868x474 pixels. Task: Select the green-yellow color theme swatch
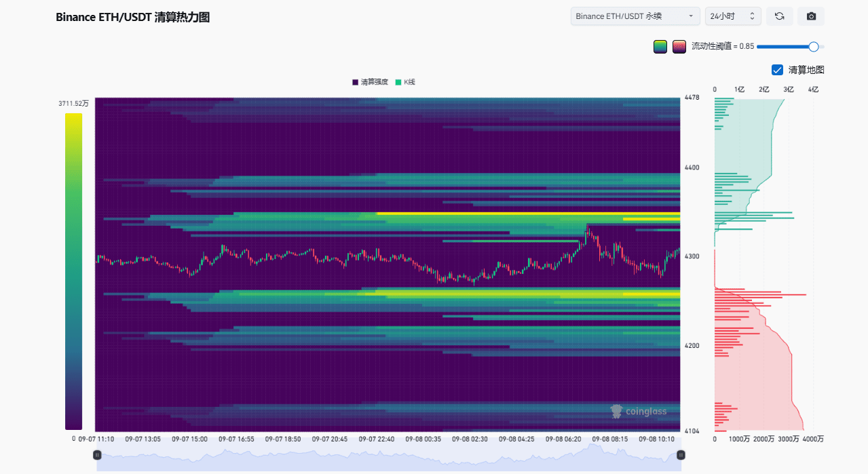(x=660, y=47)
